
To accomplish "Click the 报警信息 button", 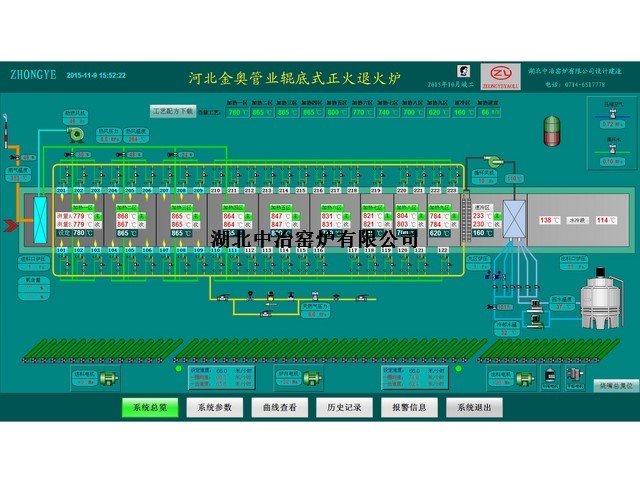I will click(x=409, y=408).
